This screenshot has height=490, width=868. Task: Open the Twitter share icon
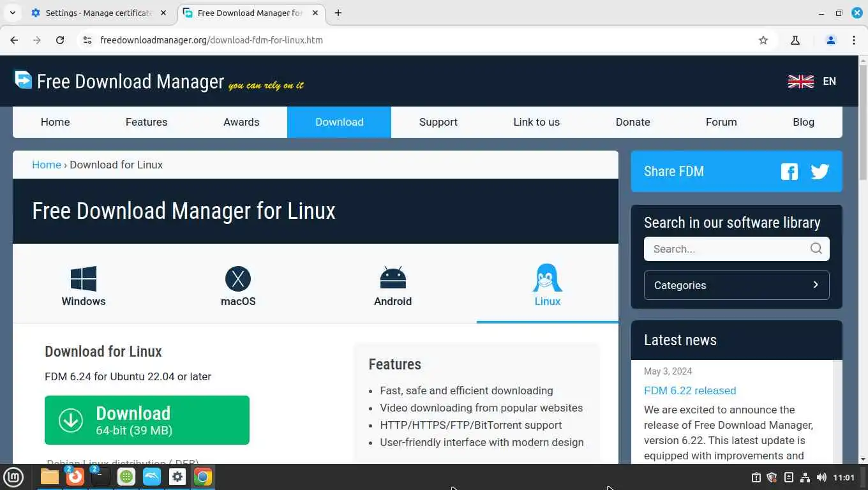[819, 172]
